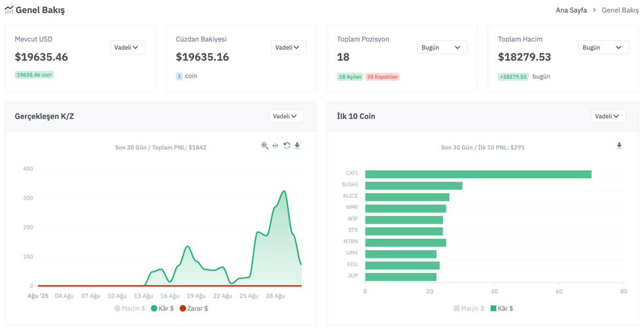Click the Ağu '25 x-axis label
644x329 pixels.
pyautogui.click(x=38, y=296)
